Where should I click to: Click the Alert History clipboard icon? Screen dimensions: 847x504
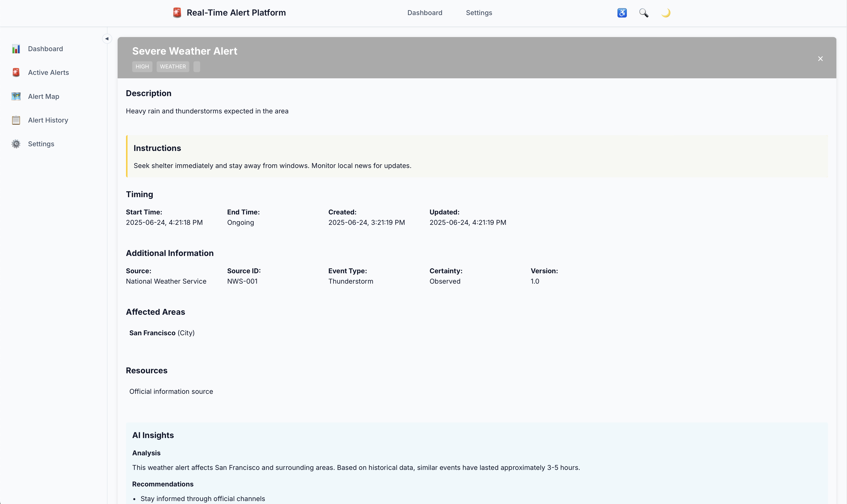pyautogui.click(x=16, y=120)
